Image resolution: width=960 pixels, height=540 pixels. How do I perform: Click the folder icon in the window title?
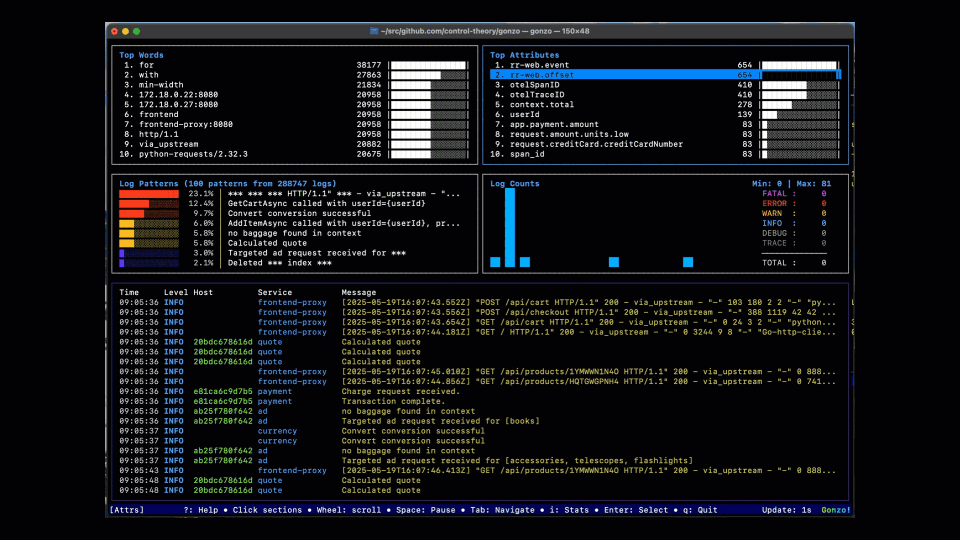coord(374,31)
